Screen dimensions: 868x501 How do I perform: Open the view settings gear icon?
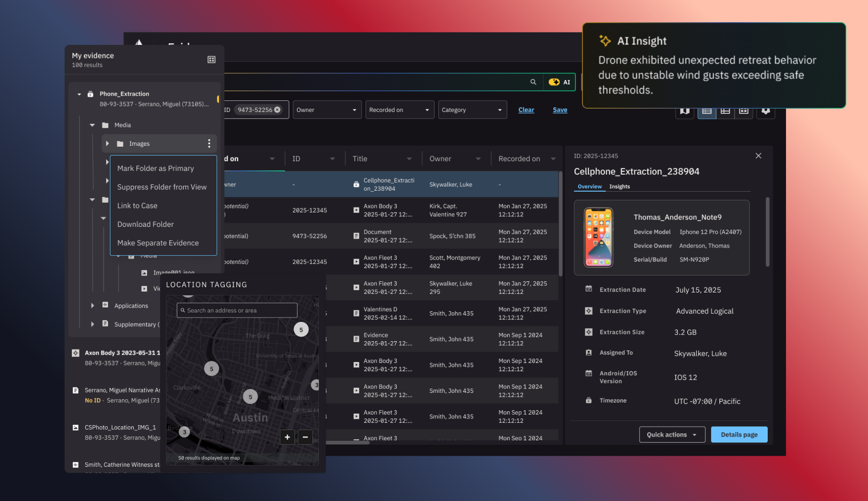pos(766,111)
